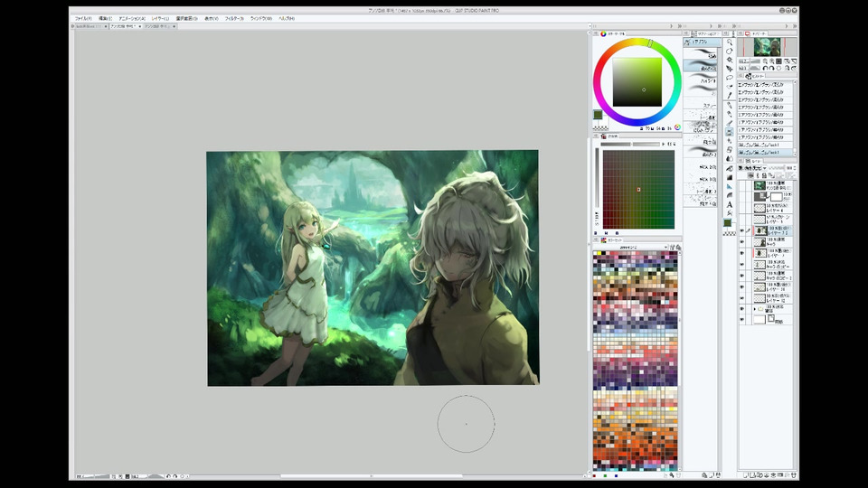The image size is (868, 488).
Task: Select the Eraser tool
Action: [x=729, y=149]
